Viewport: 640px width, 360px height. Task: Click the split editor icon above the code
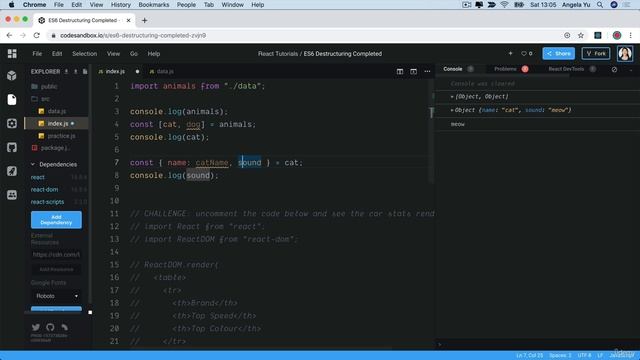coord(400,71)
